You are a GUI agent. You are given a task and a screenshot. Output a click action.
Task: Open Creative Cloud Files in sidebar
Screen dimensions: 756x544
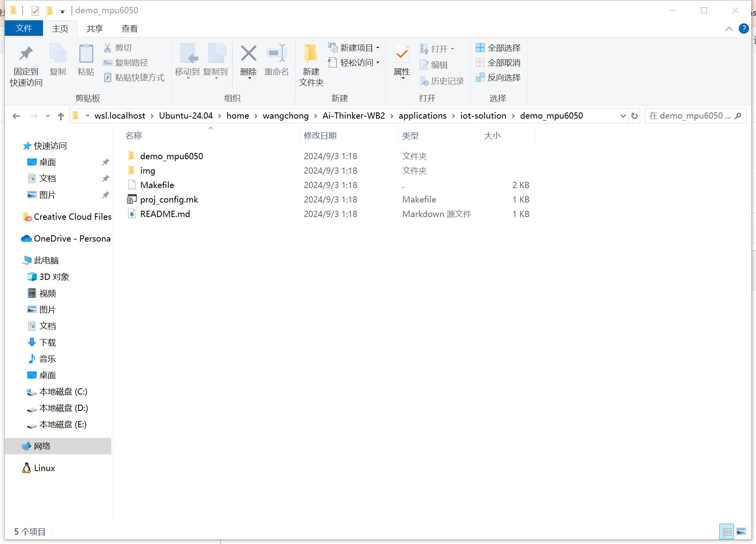pos(67,217)
